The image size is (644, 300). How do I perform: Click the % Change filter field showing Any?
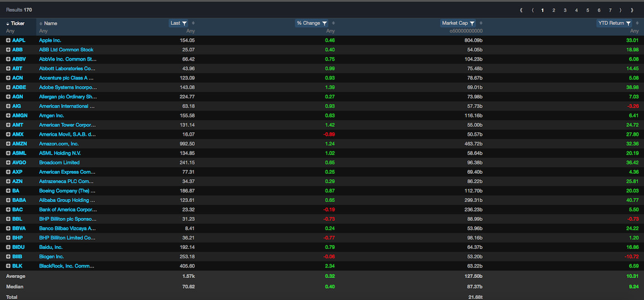[x=330, y=31]
